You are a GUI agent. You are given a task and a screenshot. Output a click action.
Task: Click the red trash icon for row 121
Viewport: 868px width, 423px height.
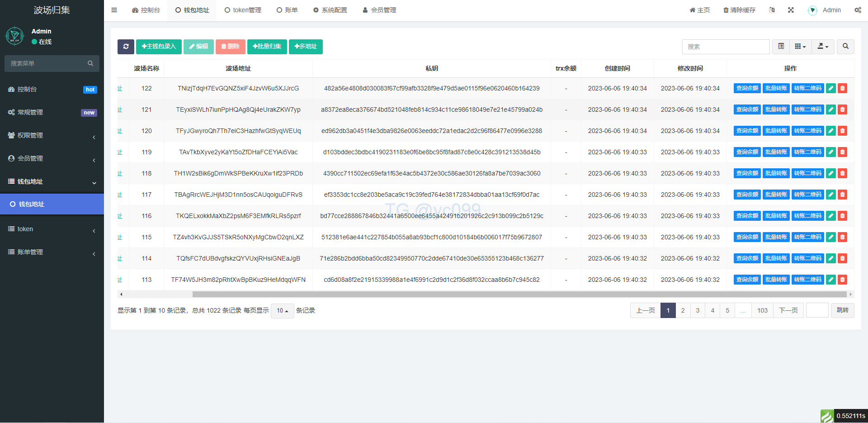point(842,110)
